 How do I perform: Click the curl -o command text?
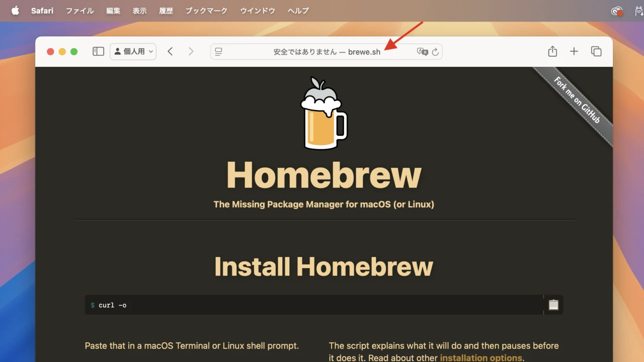pyautogui.click(x=112, y=305)
